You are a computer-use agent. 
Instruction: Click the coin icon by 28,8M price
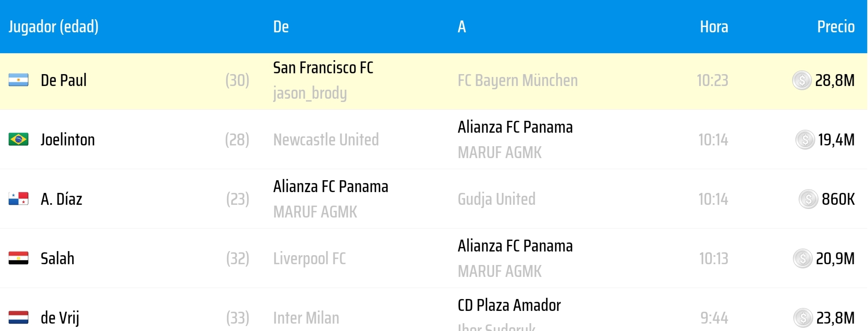802,80
